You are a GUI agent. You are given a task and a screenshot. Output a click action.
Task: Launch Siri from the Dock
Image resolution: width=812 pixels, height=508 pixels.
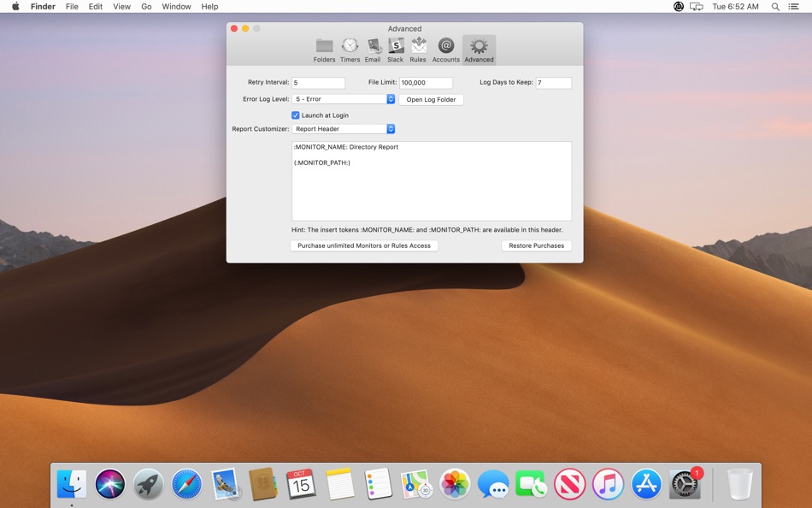(109, 484)
